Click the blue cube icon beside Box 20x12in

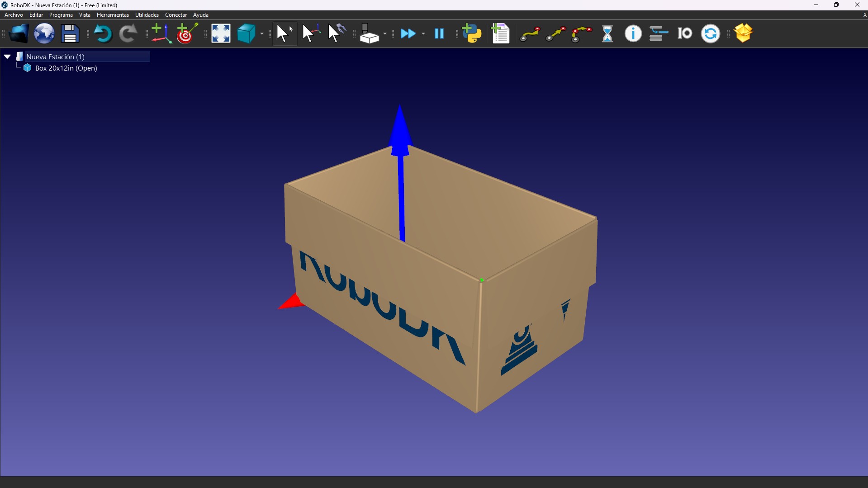click(x=28, y=68)
